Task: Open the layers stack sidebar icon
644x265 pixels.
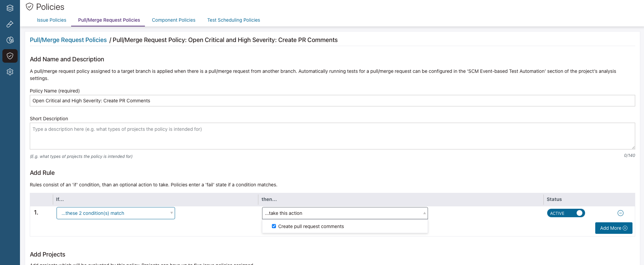Action: [x=10, y=8]
